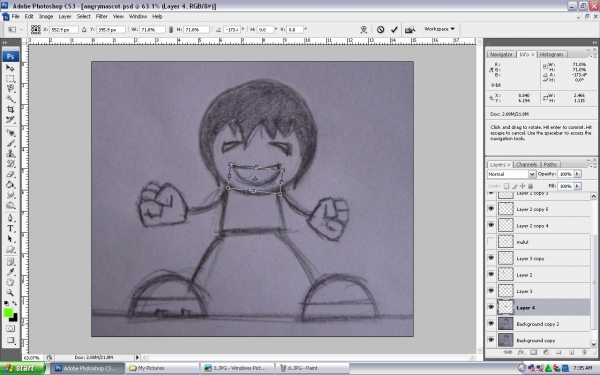Toggle visibility of Layer 3
This screenshot has height=375, width=600.
[x=491, y=291]
